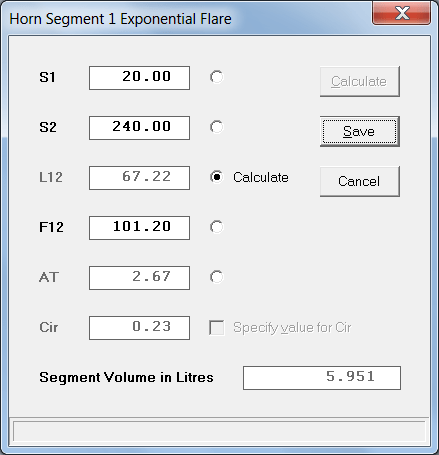Click the S1 input field showing 20.00
439x455 pixels.
[139, 78]
